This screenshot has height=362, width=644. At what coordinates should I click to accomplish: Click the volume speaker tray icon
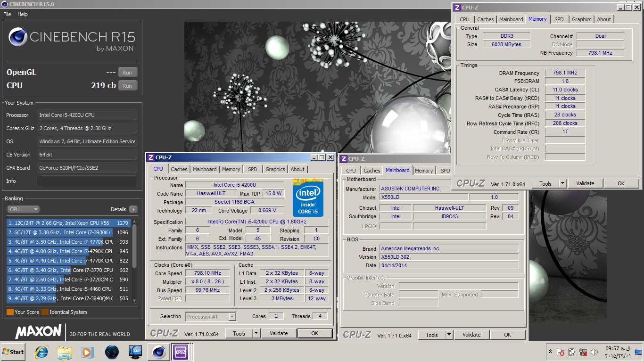click(594, 352)
